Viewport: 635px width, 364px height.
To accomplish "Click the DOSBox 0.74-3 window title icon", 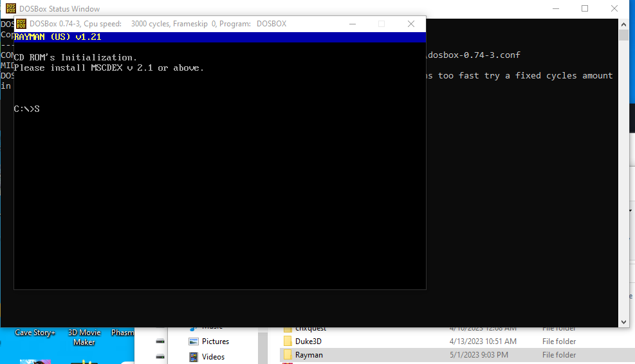I will click(21, 24).
